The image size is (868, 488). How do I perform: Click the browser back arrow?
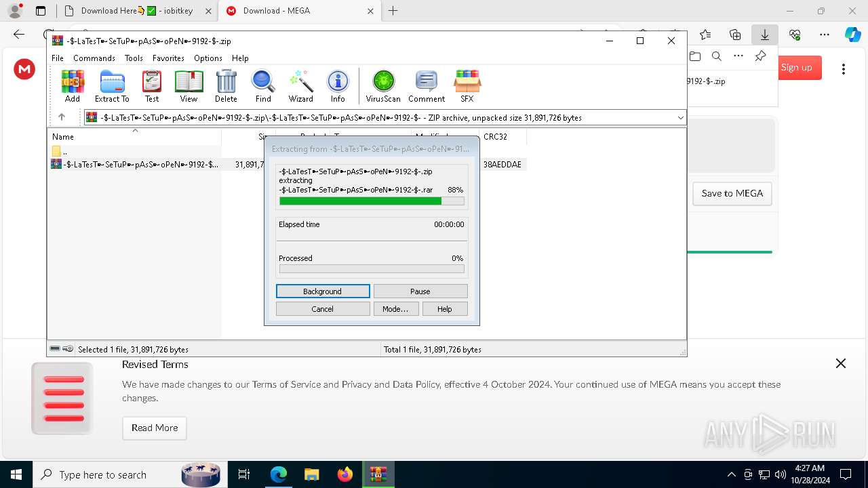point(19,35)
